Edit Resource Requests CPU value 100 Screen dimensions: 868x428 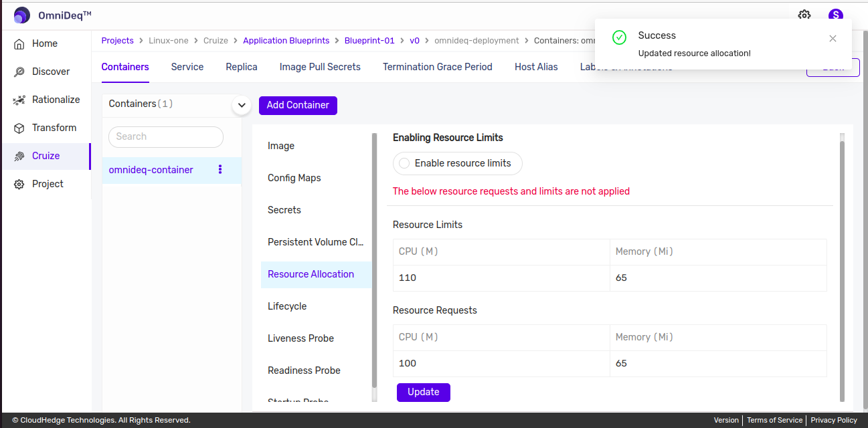point(501,364)
